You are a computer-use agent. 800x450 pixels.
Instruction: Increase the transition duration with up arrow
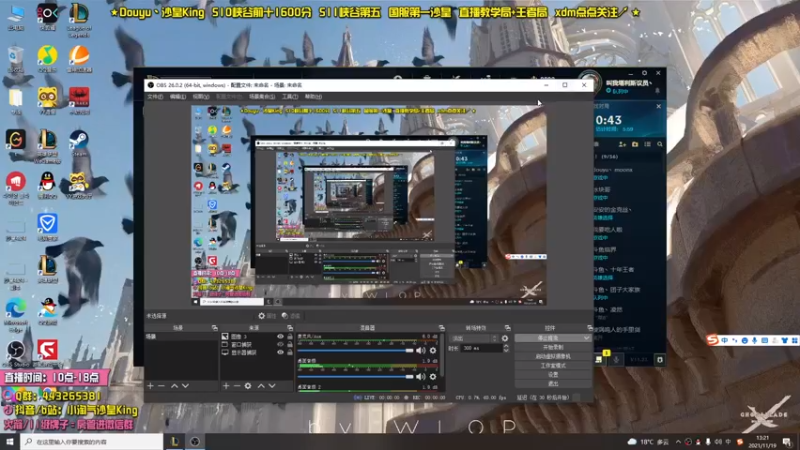[506, 346]
